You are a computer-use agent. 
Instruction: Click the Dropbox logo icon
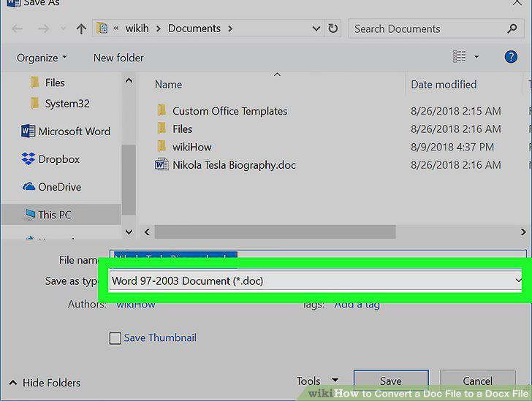click(x=28, y=159)
